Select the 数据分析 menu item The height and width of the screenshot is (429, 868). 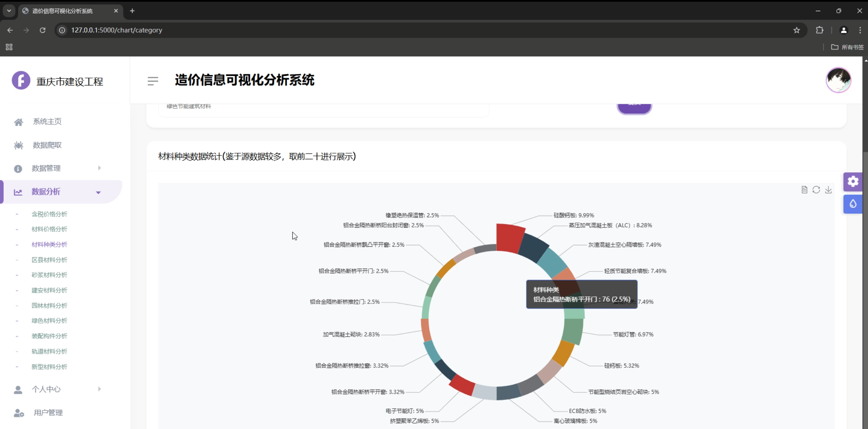click(46, 192)
